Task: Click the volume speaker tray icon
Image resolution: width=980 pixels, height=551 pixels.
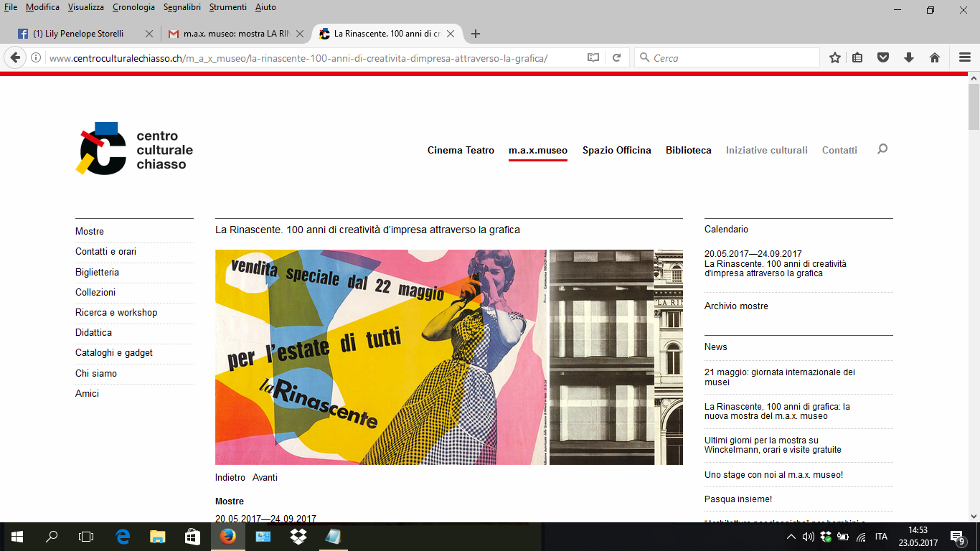Action: click(809, 537)
